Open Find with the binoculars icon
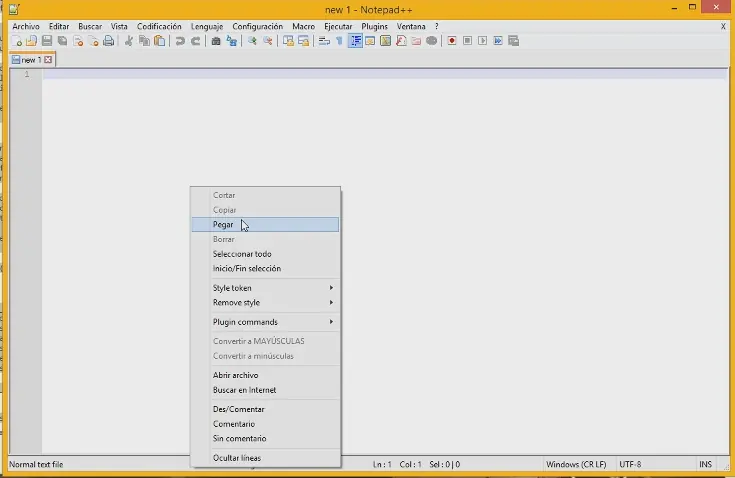The height and width of the screenshot is (478, 735). pos(216,41)
